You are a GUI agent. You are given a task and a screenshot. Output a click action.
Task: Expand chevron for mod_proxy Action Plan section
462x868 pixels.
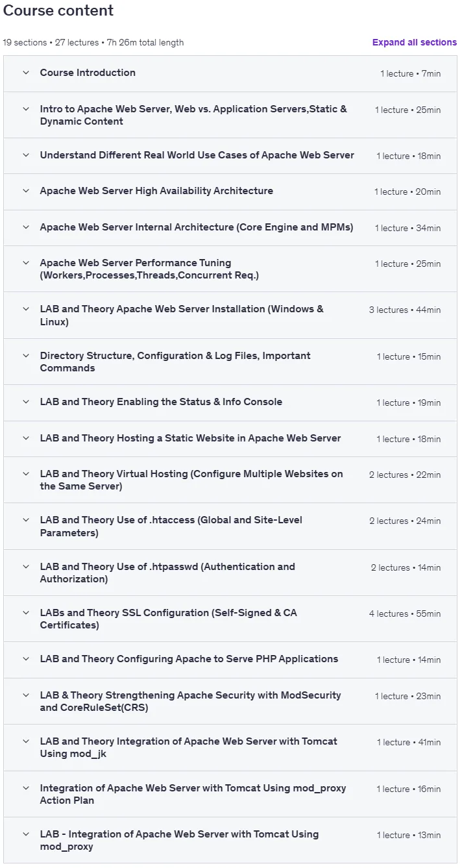pyautogui.click(x=26, y=788)
